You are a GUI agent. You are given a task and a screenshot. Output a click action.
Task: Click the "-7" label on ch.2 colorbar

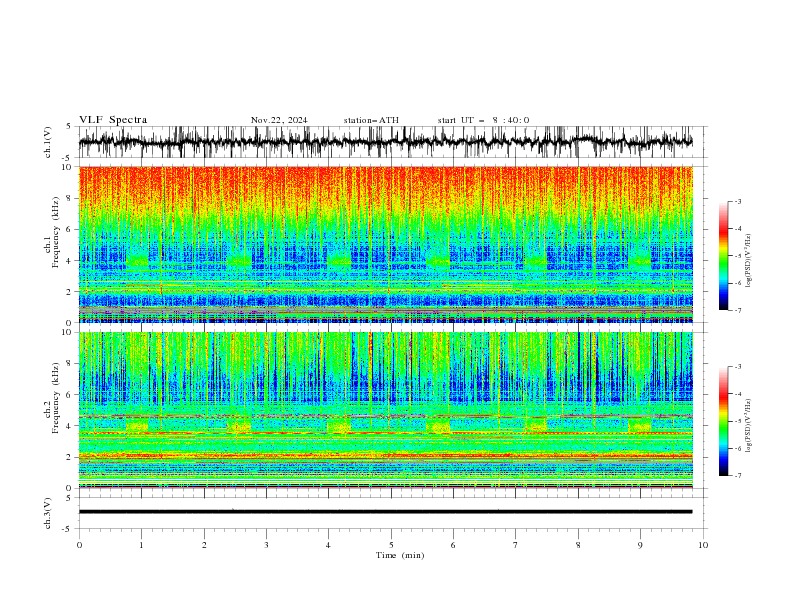coord(737,476)
